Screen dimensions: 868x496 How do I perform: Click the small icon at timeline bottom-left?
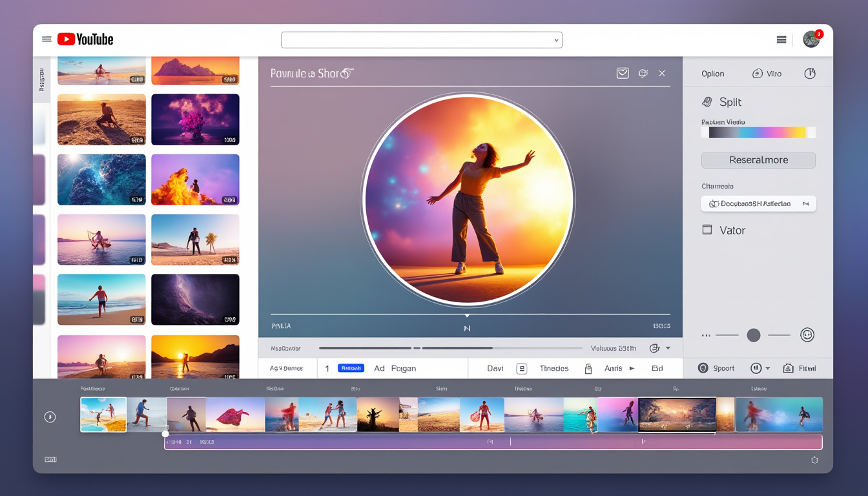(50, 460)
